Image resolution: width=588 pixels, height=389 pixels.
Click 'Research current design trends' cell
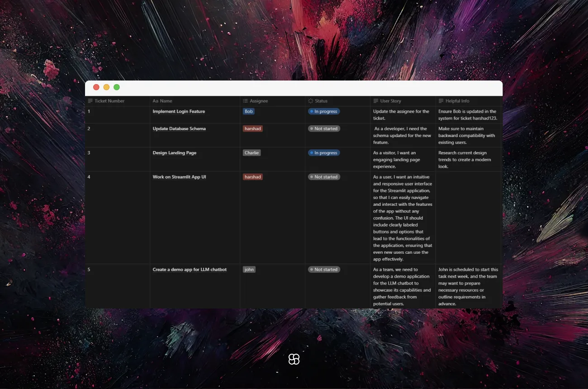click(x=468, y=159)
